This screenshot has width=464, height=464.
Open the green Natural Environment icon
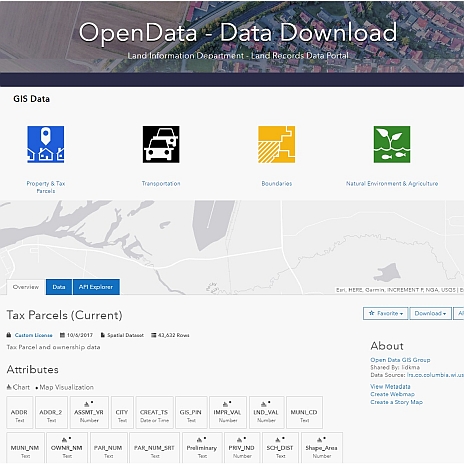pyautogui.click(x=392, y=144)
